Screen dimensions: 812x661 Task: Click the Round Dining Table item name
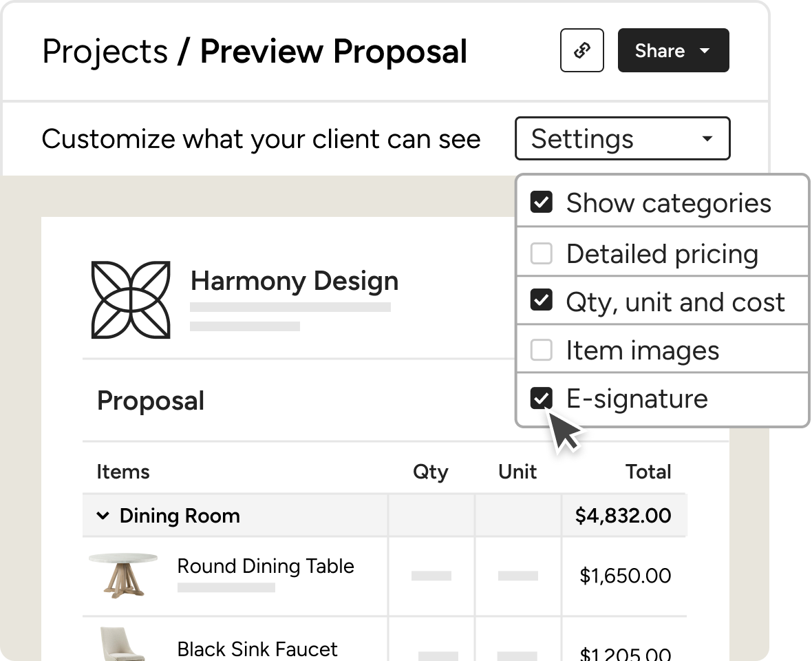266,566
